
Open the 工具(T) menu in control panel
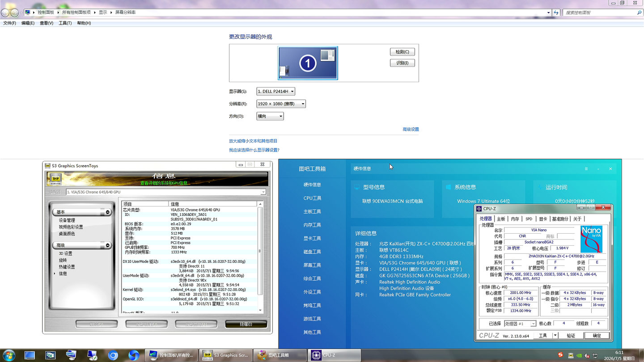65,23
